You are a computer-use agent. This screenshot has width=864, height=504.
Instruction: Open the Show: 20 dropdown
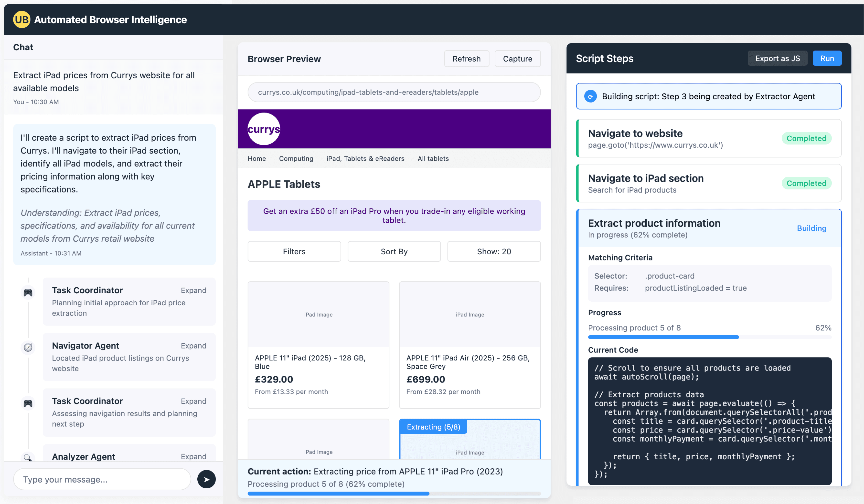pyautogui.click(x=493, y=251)
